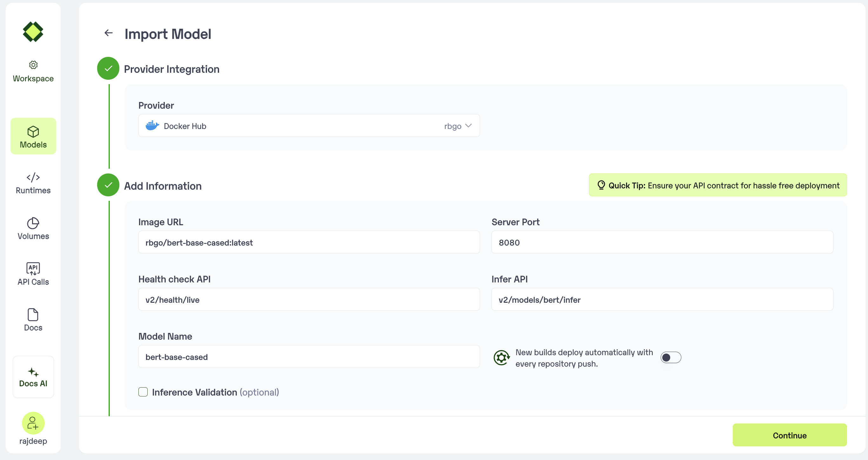
Task: Click the back arrow beside Import Model
Action: pos(109,33)
